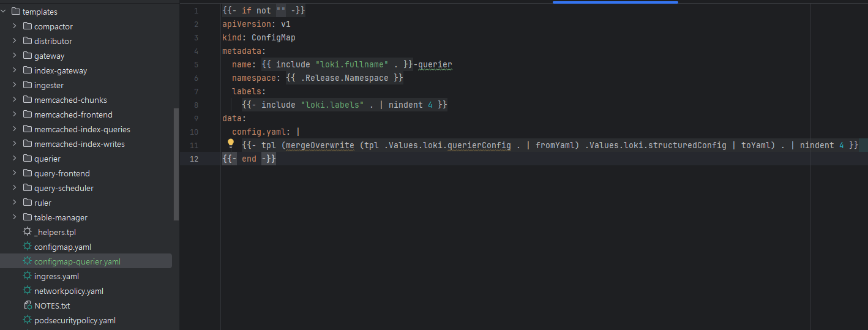Open NOTES.txt file
The image size is (868, 330).
coord(52,306)
